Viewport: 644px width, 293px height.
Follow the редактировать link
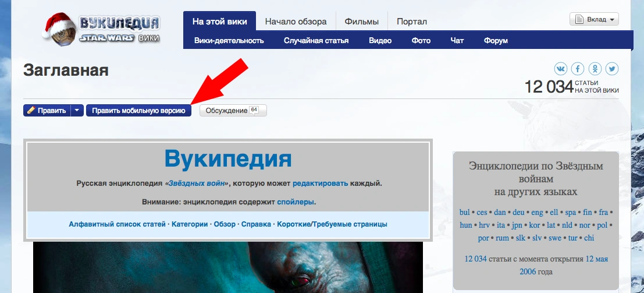click(x=321, y=183)
